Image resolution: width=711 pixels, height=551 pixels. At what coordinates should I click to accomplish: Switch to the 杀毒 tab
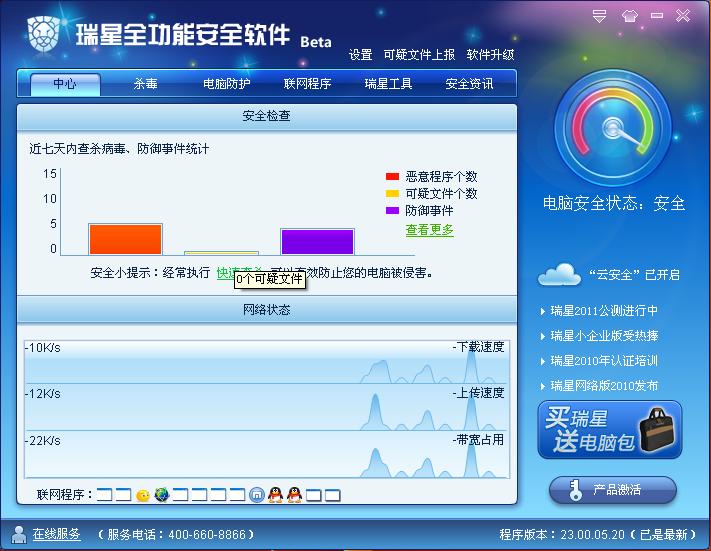point(146,84)
